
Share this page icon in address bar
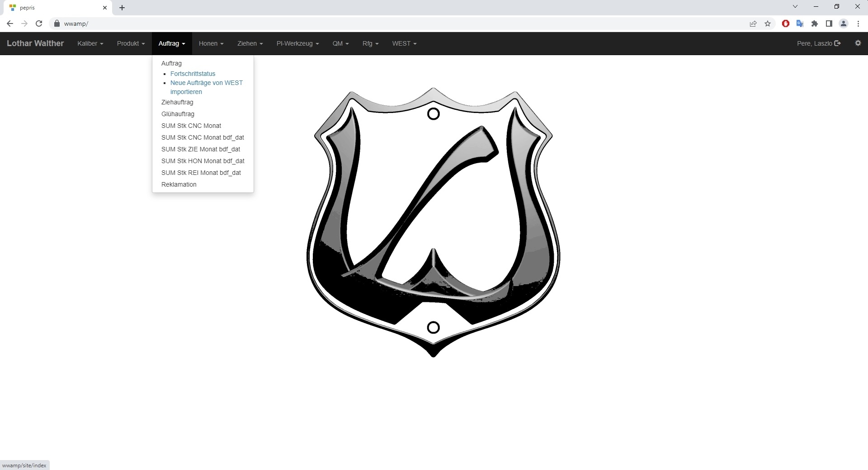point(753,24)
